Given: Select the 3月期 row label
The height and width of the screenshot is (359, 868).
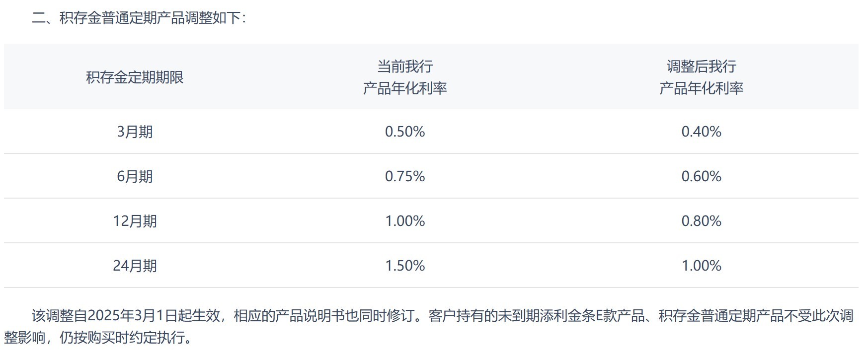Looking at the screenshot, I should click(135, 132).
